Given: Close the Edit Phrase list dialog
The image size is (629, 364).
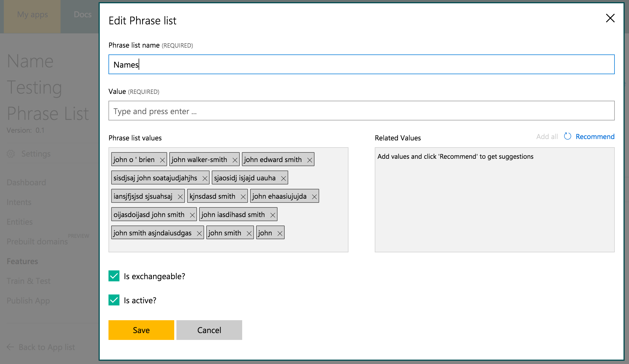Looking at the screenshot, I should click(x=610, y=18).
